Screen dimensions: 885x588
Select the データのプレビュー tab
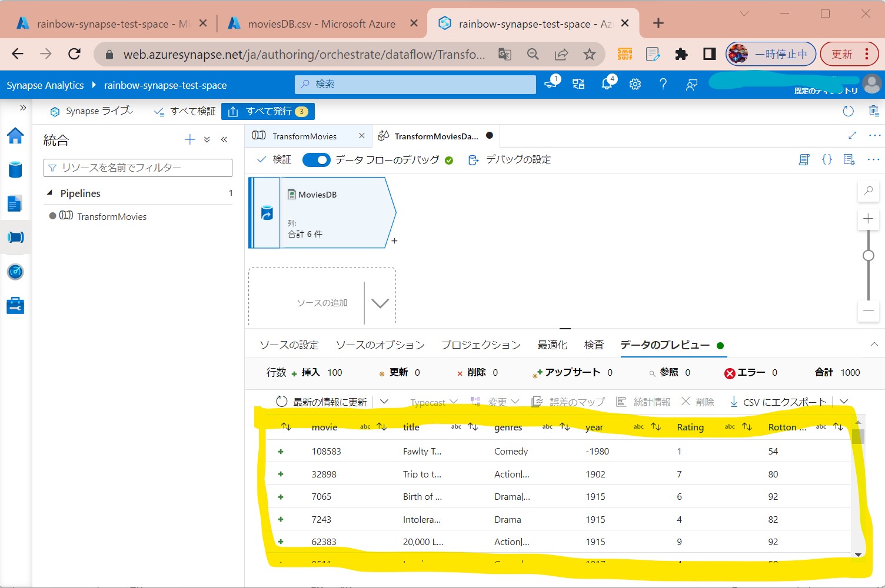(x=665, y=345)
